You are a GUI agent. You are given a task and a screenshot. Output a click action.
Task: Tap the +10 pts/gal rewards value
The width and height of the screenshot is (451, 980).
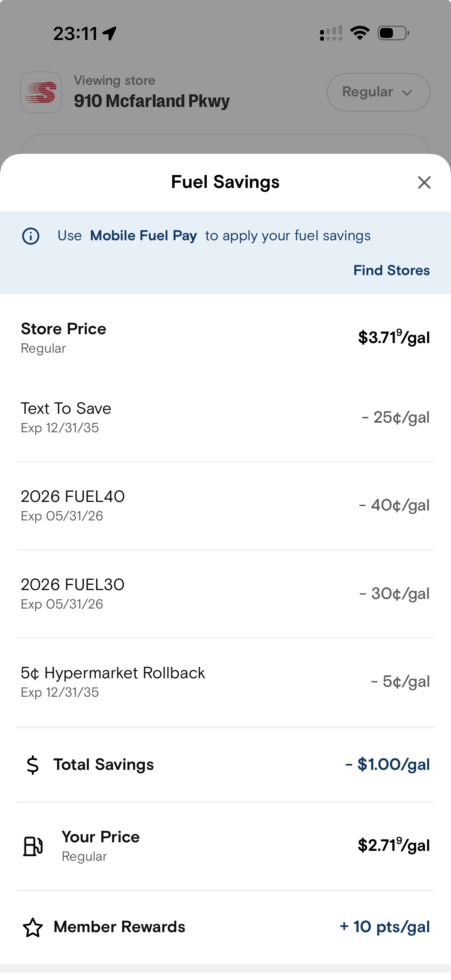(384, 927)
